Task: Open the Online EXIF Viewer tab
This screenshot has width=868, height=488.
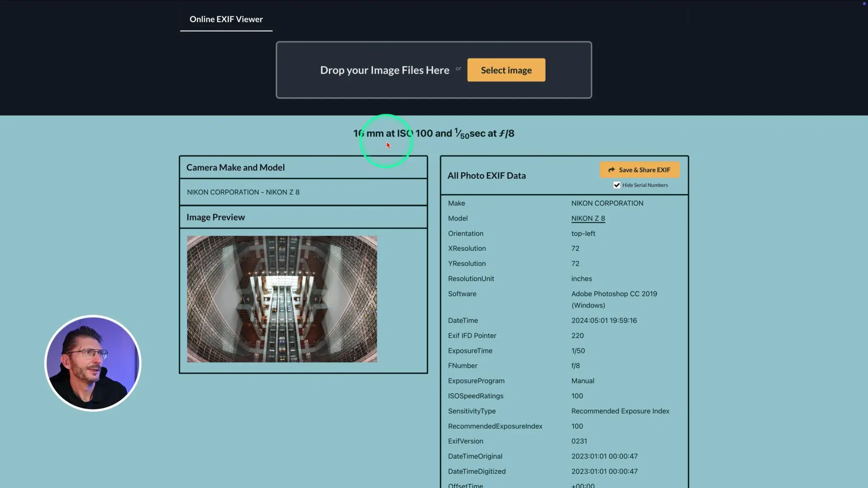Action: click(226, 19)
